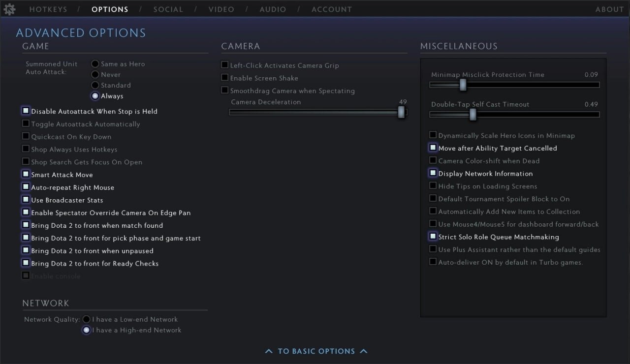Enable Hide Tips on Loading Screens
630x364 pixels.
(x=433, y=186)
